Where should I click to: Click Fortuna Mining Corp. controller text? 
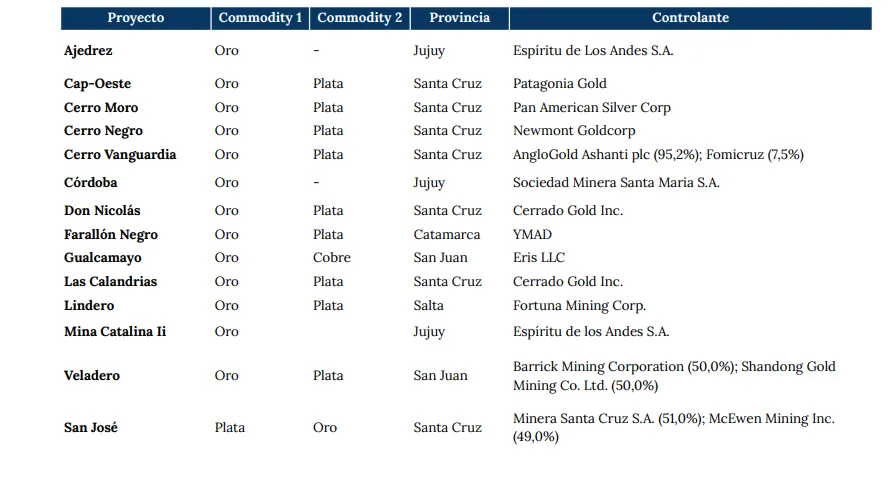click(579, 306)
